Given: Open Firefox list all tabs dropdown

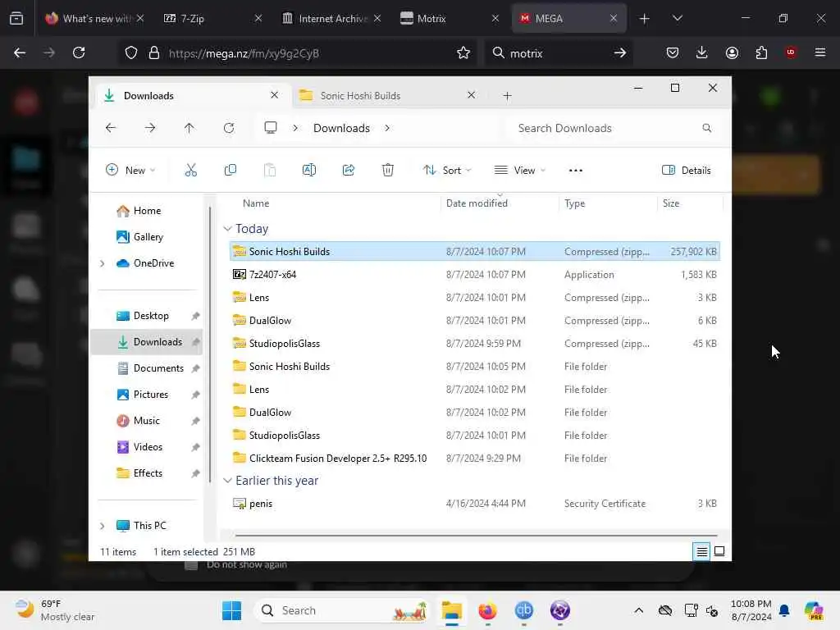Looking at the screenshot, I should pos(677,18).
